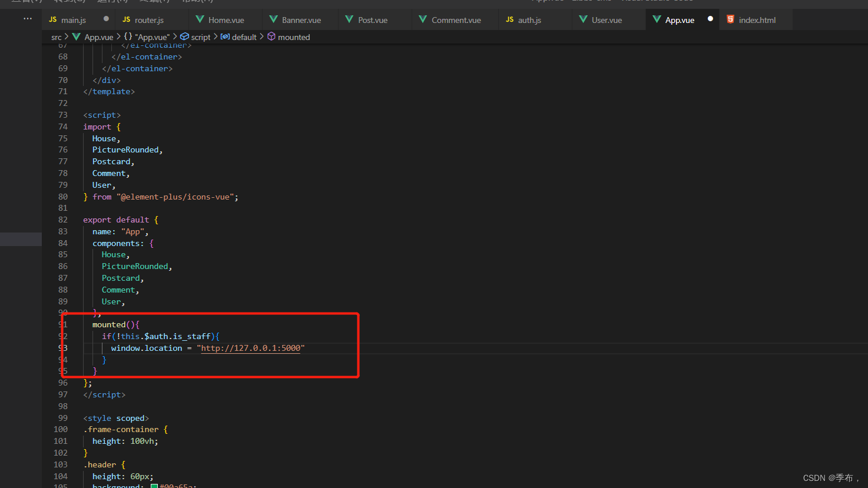The height and width of the screenshot is (488, 868).
Task: Click 'window.location' in code
Action: (147, 348)
